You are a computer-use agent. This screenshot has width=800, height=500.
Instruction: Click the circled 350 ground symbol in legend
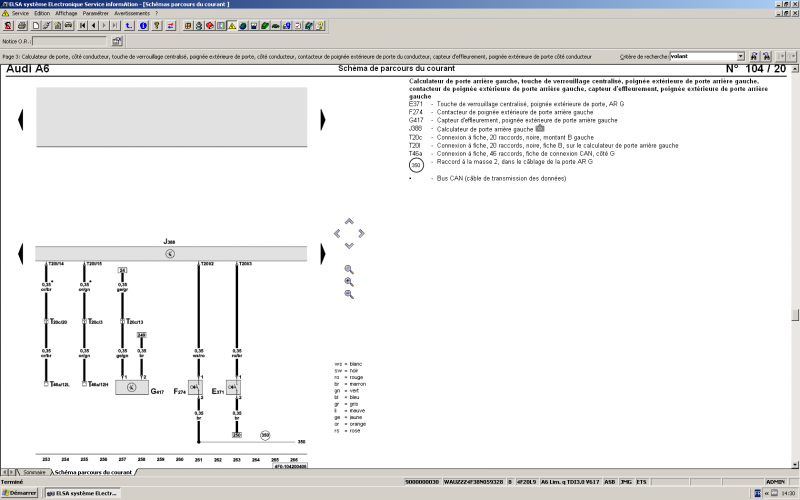(x=416, y=165)
